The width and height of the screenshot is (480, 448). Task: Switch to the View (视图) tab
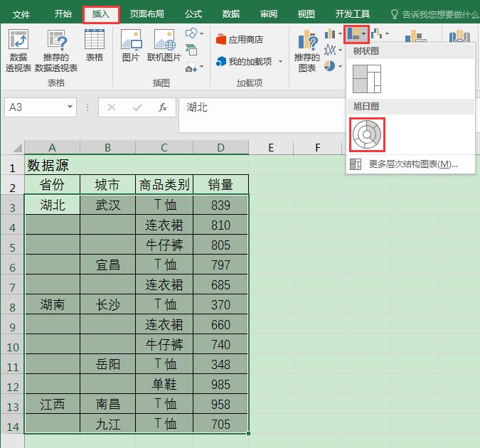[x=306, y=14]
